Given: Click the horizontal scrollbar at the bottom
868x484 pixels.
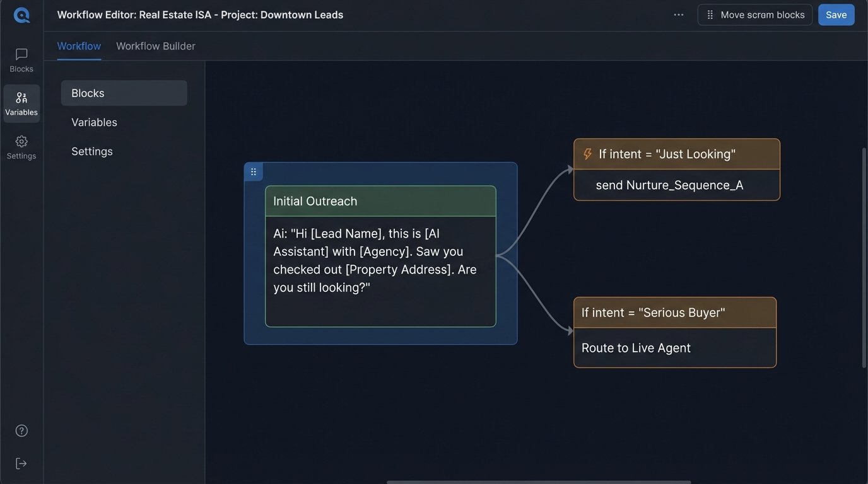Looking at the screenshot, I should pyautogui.click(x=536, y=481).
